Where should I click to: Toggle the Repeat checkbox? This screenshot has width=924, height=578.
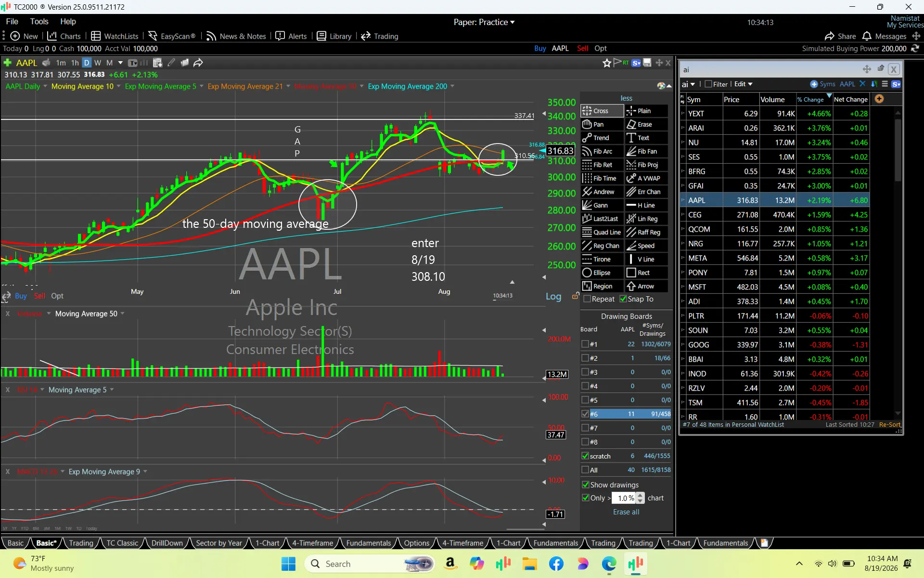tap(587, 299)
